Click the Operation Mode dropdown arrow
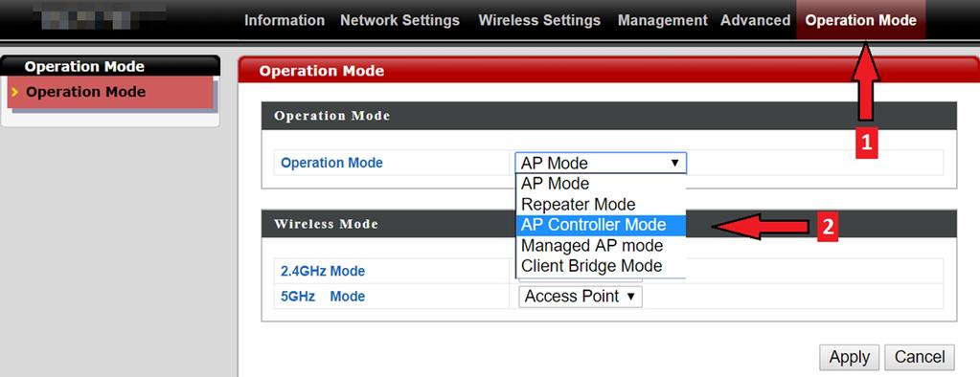This screenshot has height=377, width=980. pos(675,164)
